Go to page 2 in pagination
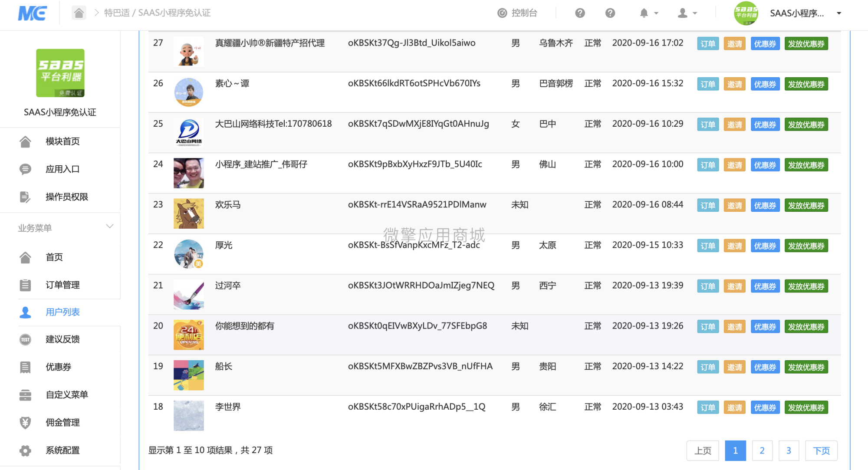The image size is (868, 470). pos(762,450)
